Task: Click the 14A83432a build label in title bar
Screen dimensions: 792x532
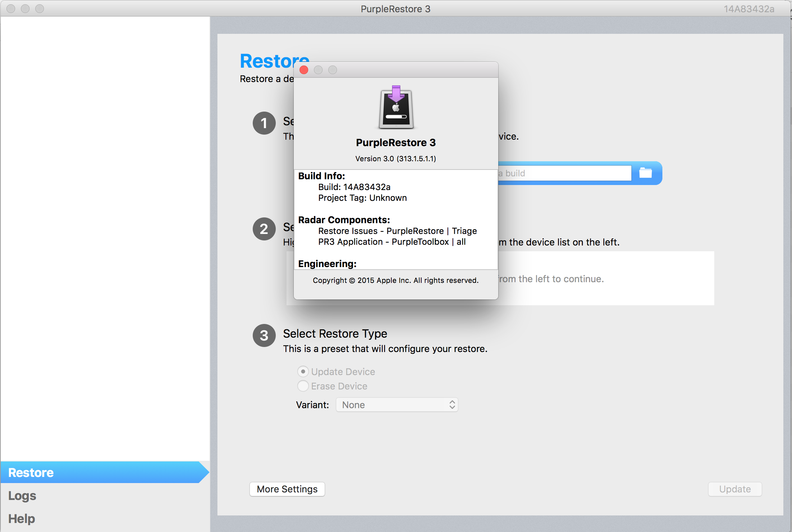Action: [749, 9]
